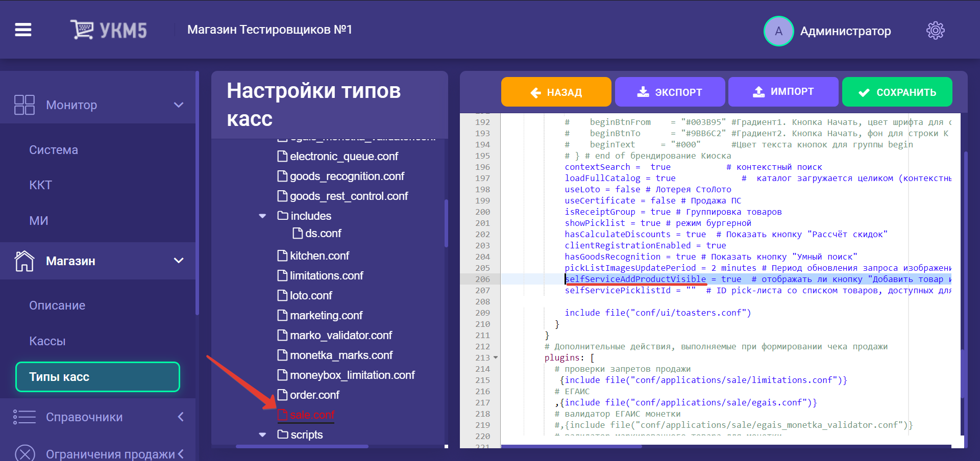Click file icon of electronic_queue.conf

coord(282,156)
